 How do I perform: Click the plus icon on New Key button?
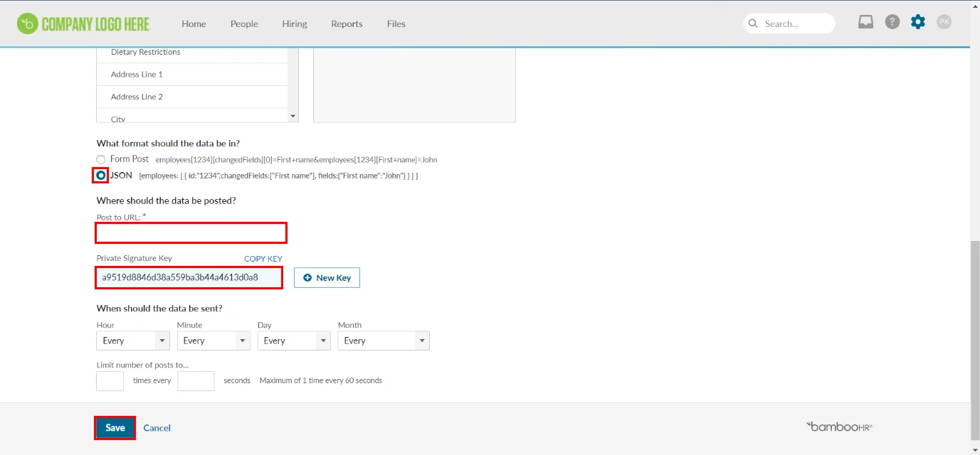pos(307,277)
